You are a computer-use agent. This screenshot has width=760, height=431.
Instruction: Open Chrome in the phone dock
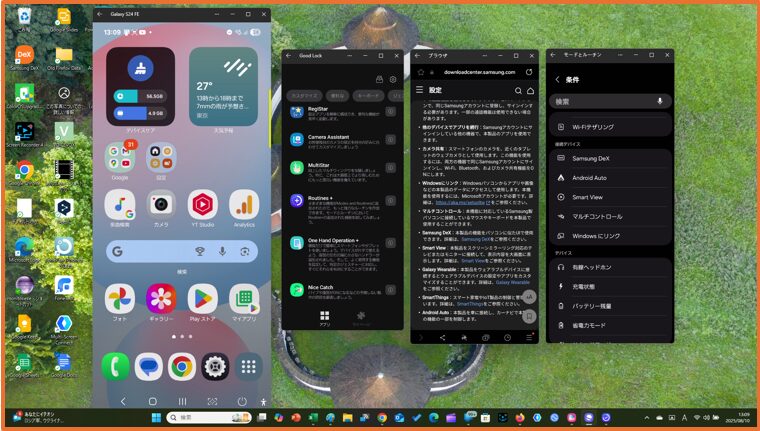point(182,367)
